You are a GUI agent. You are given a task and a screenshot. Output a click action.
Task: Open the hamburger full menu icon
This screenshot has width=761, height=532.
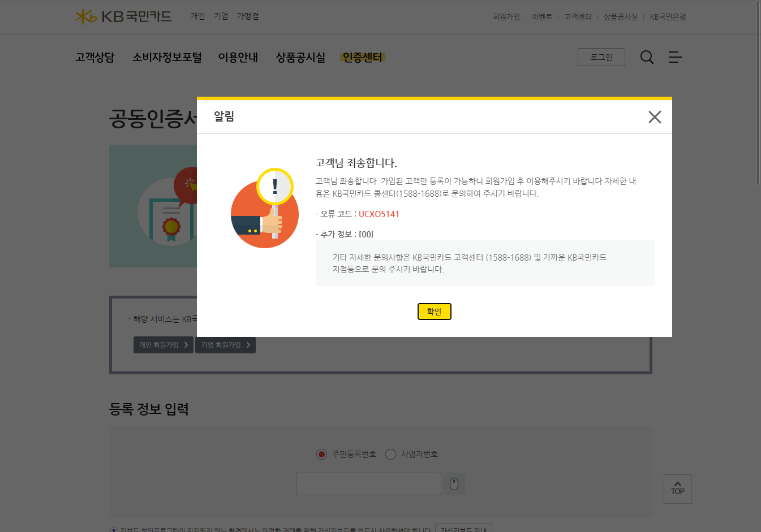675,57
